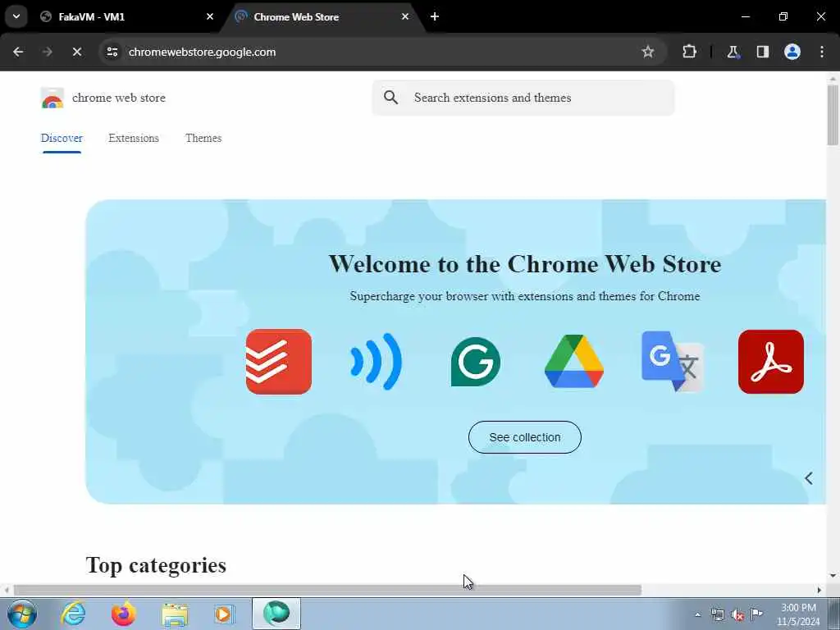
Task: Open the Adobe Acrobat extension icon
Action: click(x=771, y=362)
